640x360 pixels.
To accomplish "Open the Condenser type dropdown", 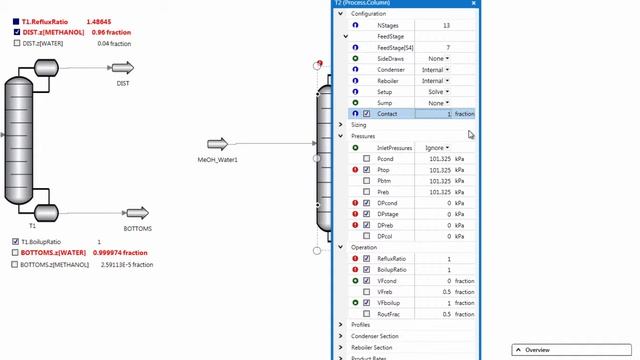I will click(x=436, y=70).
